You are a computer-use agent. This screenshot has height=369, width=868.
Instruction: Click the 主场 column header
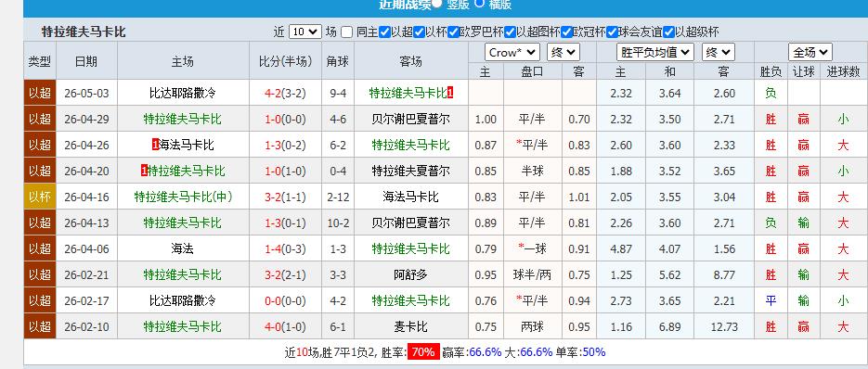183,61
